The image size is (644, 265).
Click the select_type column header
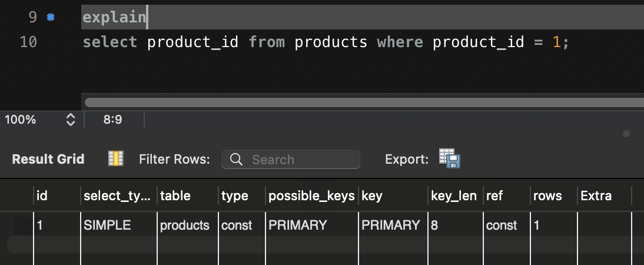119,196
